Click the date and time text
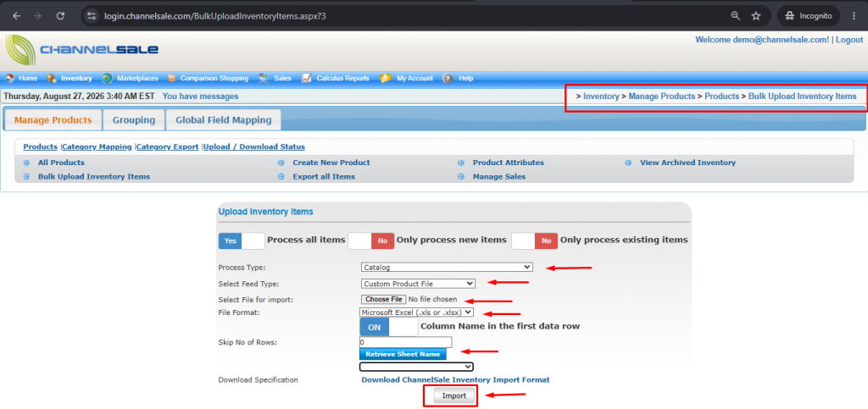 click(x=79, y=97)
